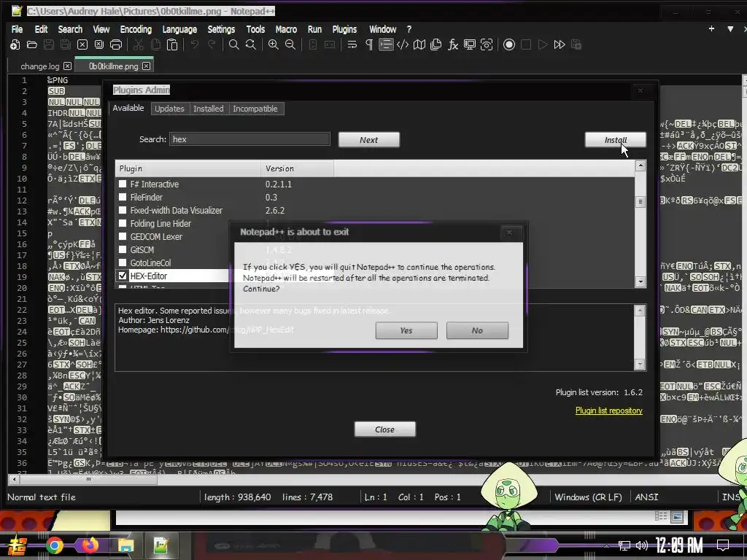This screenshot has height=560, width=747.
Task: Click the Close document toolbar icon
Action: pyautogui.click(x=82, y=44)
